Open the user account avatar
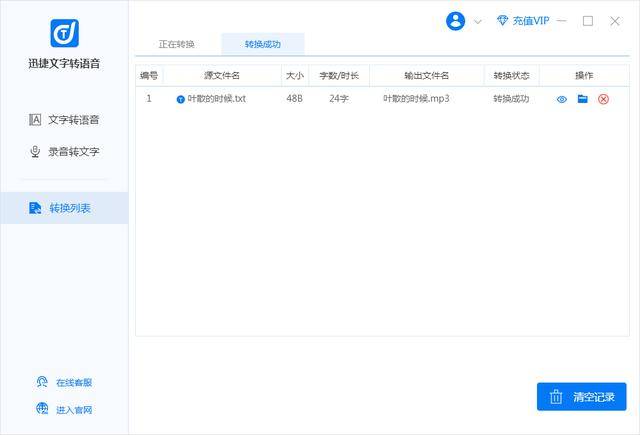The height and width of the screenshot is (435, 640). click(456, 20)
